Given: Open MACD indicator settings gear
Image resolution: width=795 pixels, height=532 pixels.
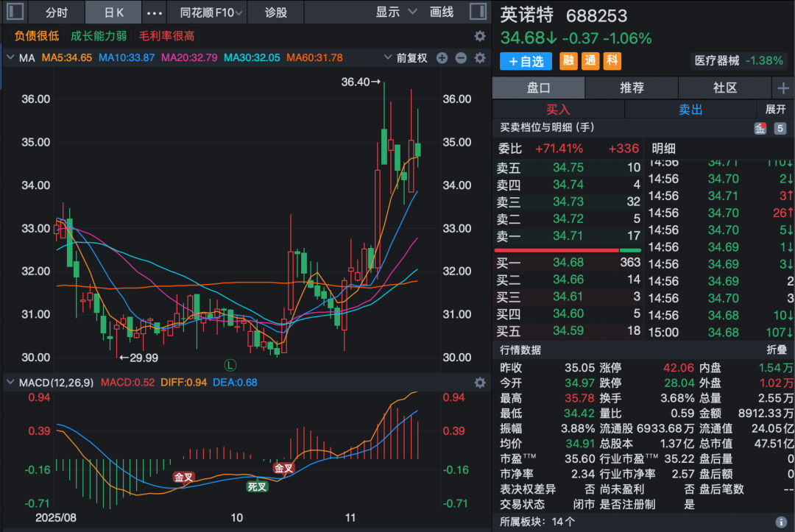Looking at the screenshot, I should pyautogui.click(x=480, y=383).
